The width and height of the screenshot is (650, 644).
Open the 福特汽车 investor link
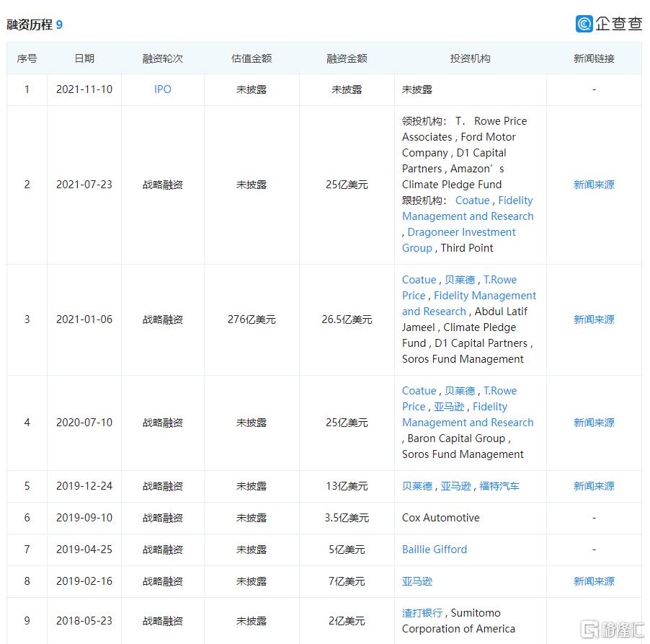click(x=499, y=486)
